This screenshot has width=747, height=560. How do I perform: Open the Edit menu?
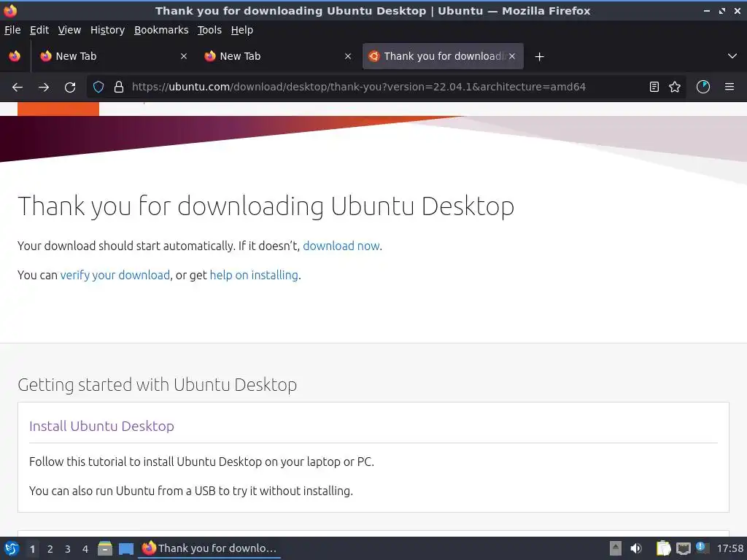pyautogui.click(x=39, y=30)
